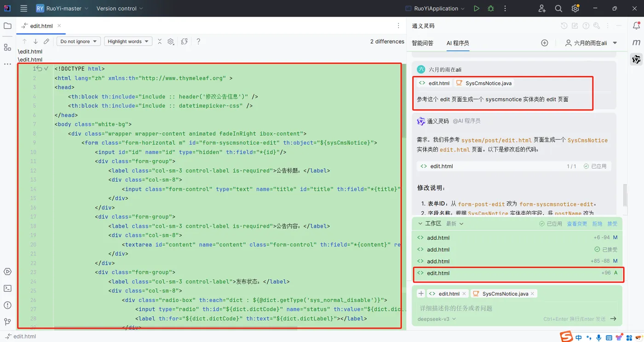Send message with arrow button
Image resolution: width=644 pixels, height=342 pixels.
pyautogui.click(x=613, y=319)
